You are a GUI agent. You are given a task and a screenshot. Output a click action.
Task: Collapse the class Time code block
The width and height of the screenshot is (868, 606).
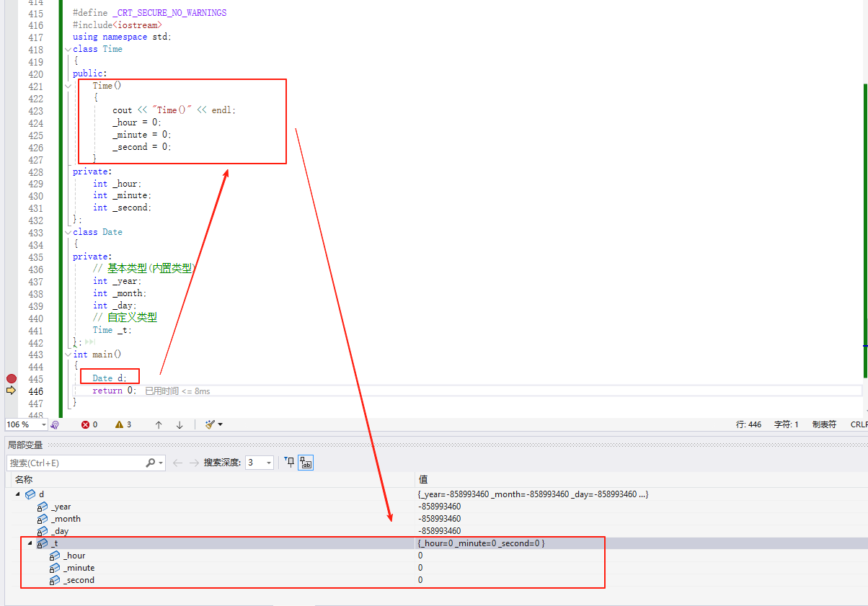[67, 50]
